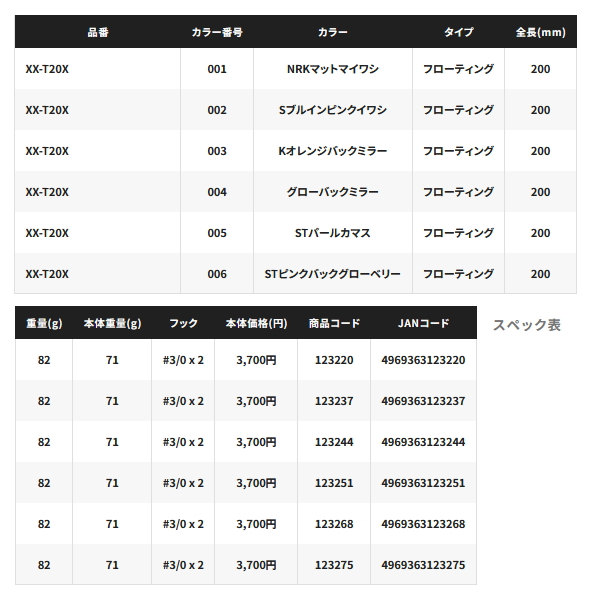Click the 本体価格(円) column header

pos(256,323)
